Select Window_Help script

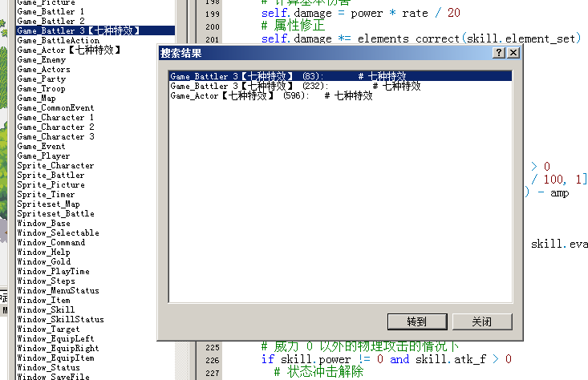point(43,253)
